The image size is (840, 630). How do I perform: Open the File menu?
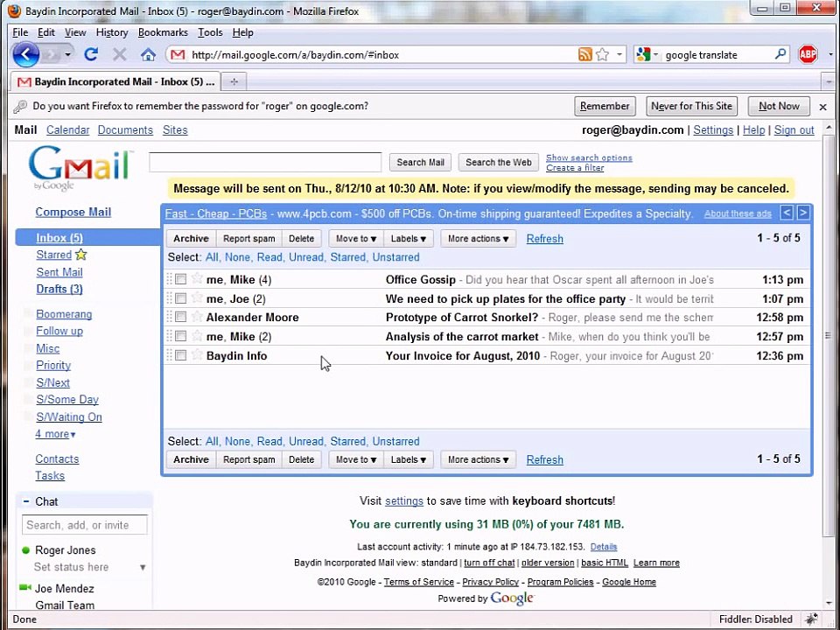pyautogui.click(x=20, y=32)
